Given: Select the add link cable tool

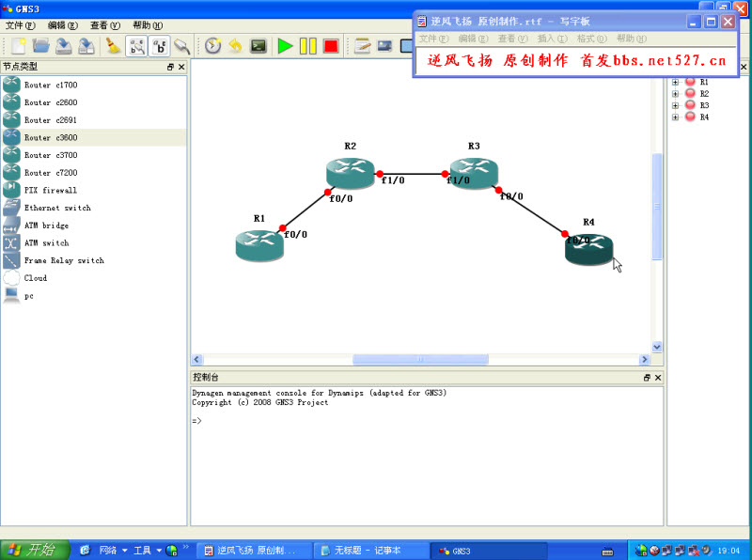Looking at the screenshot, I should (181, 46).
